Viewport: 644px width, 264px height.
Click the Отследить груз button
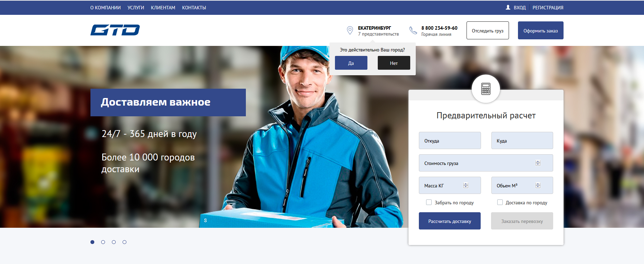tap(488, 30)
